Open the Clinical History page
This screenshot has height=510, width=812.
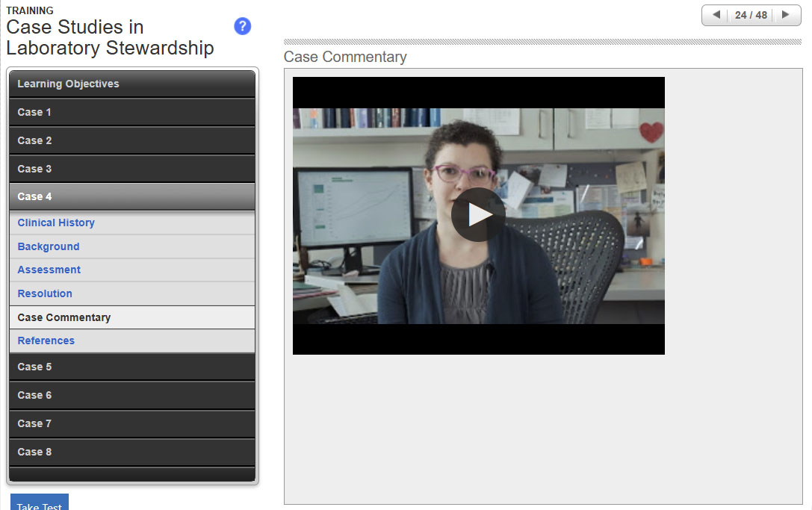pyautogui.click(x=56, y=223)
